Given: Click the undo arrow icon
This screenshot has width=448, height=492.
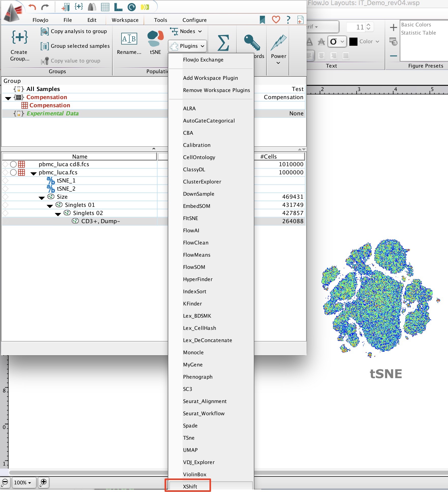Looking at the screenshot, I should coord(32,7).
